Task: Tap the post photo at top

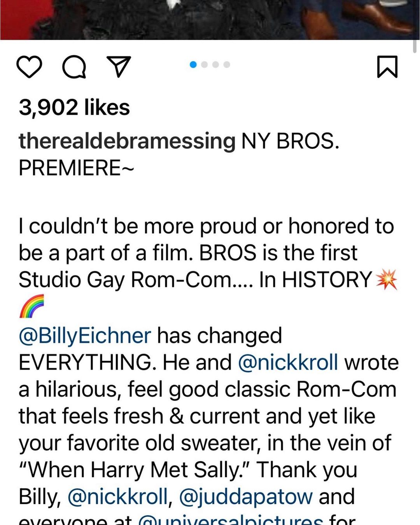Action: coord(210,19)
